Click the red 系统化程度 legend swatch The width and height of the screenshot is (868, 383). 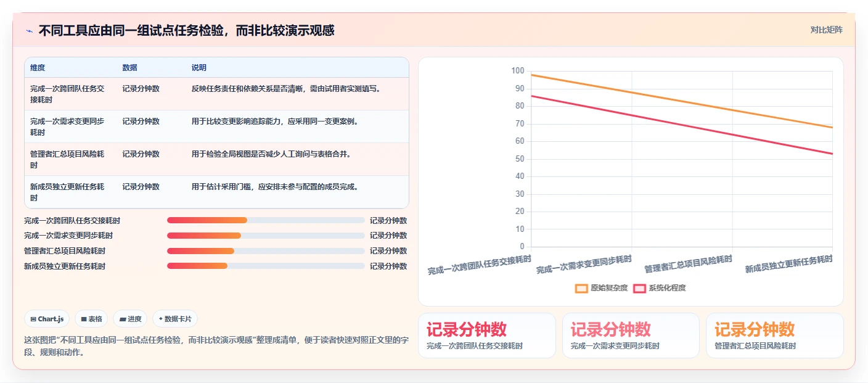pos(639,288)
